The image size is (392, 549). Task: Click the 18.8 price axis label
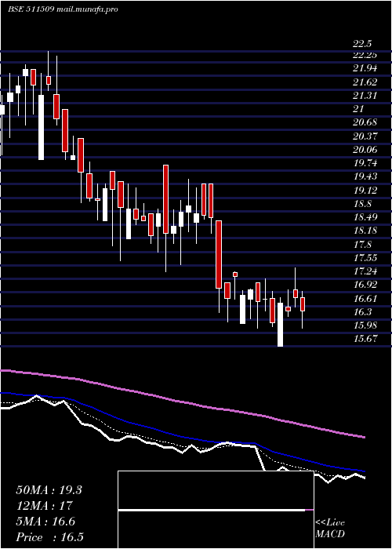point(362,203)
